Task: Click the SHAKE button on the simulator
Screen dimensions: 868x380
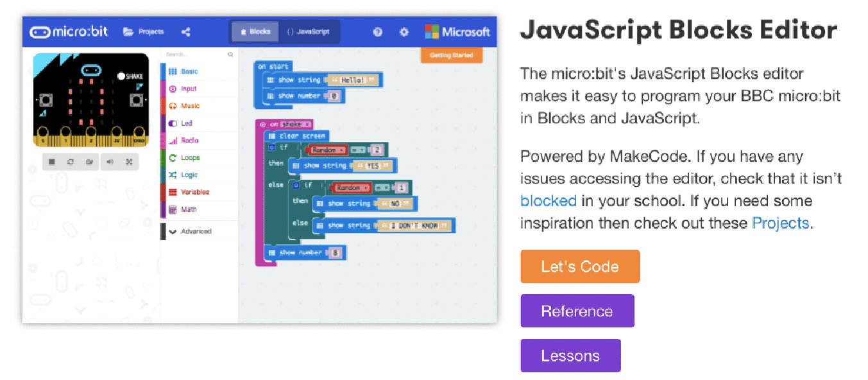Action: [x=130, y=76]
